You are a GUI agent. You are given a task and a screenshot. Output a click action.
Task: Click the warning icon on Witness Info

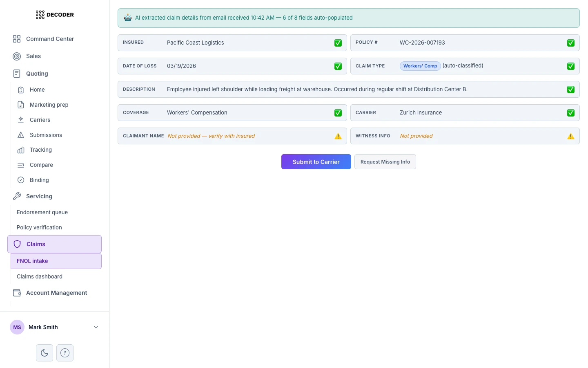coord(571,136)
